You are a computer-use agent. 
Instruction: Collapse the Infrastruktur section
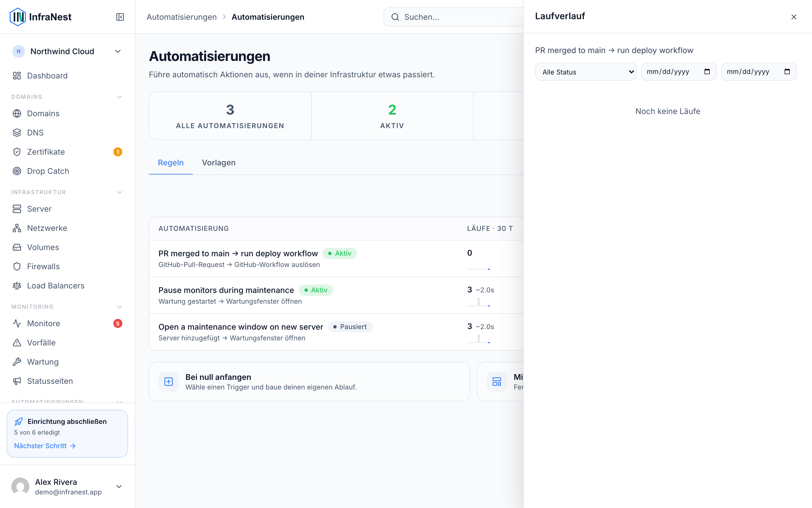(x=120, y=192)
